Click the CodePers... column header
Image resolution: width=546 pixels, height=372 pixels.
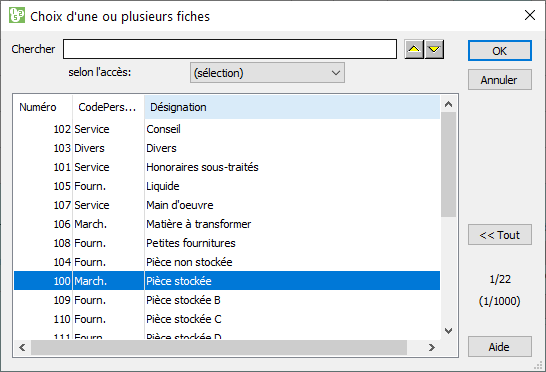108,107
